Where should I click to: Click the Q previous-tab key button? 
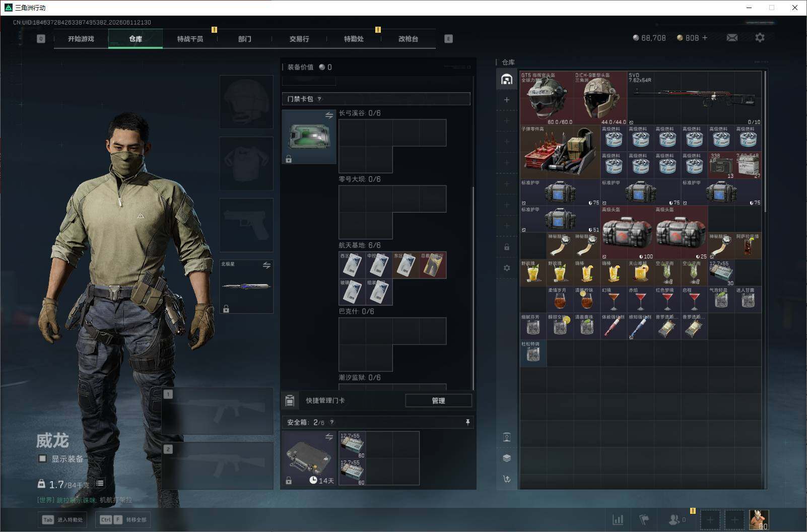coord(41,39)
